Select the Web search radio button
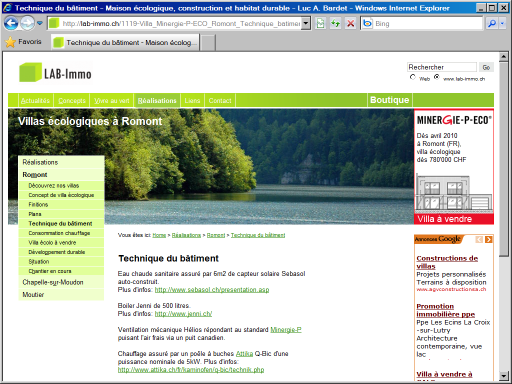512x384 pixels. click(x=413, y=77)
